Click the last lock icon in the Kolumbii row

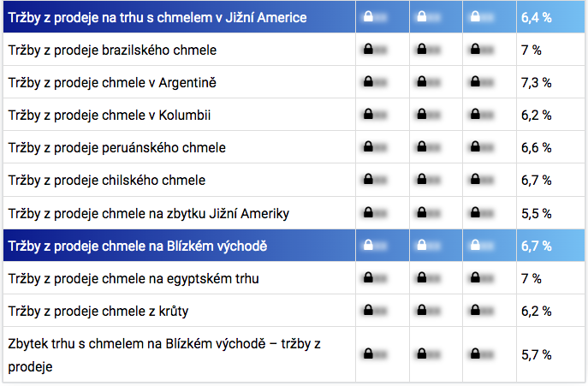(475, 115)
